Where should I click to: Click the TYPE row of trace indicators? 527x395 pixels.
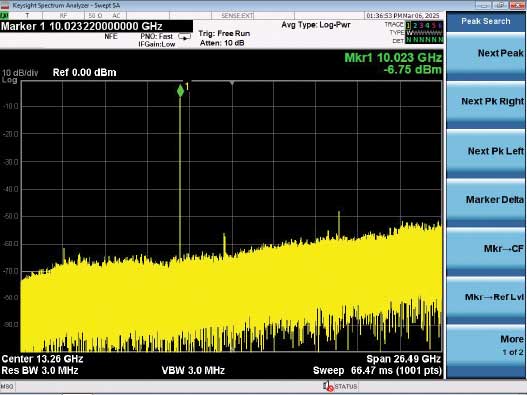coord(416,33)
